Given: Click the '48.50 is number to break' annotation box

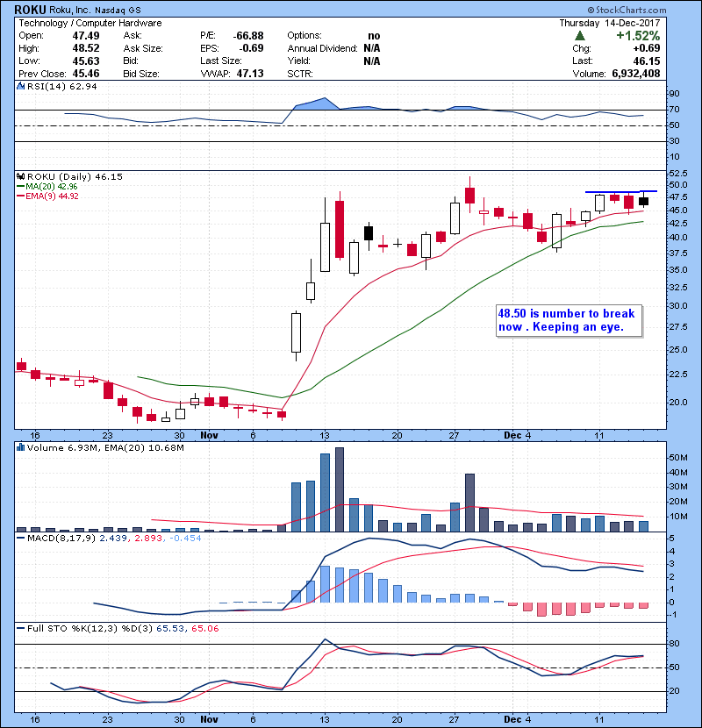Looking at the screenshot, I should [x=569, y=320].
